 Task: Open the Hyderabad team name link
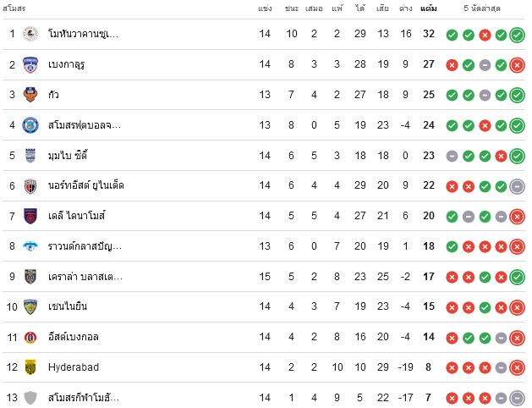[74, 367]
